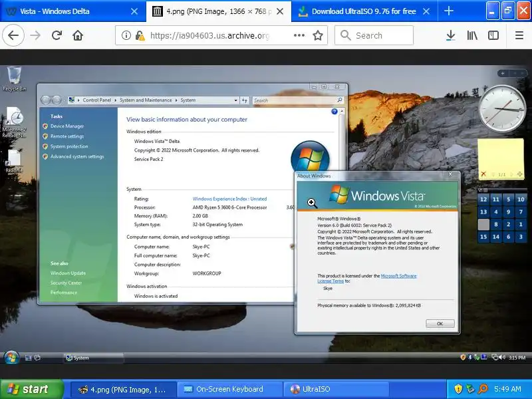Switch to Download UltraISO 9.76 tab
This screenshot has width=532, height=399.
[364, 11]
